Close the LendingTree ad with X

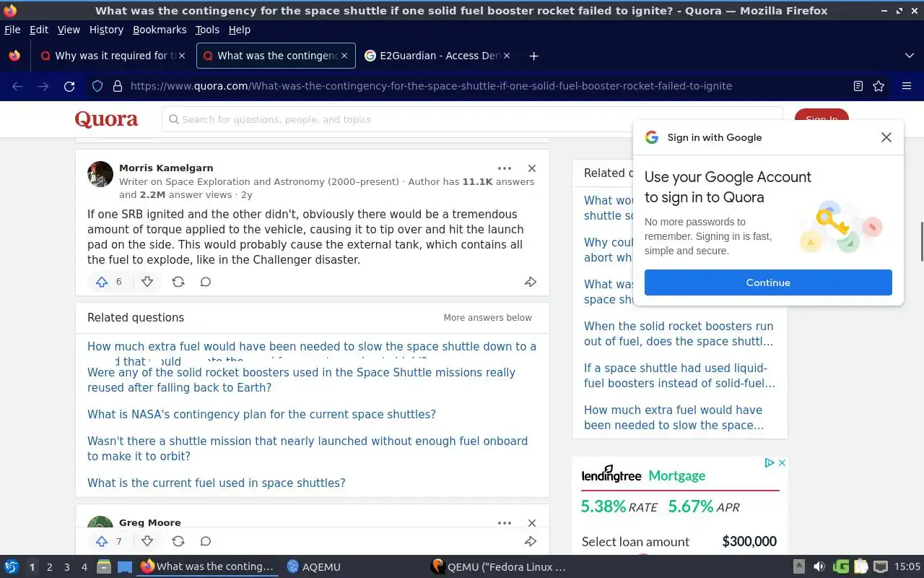pyautogui.click(x=782, y=462)
